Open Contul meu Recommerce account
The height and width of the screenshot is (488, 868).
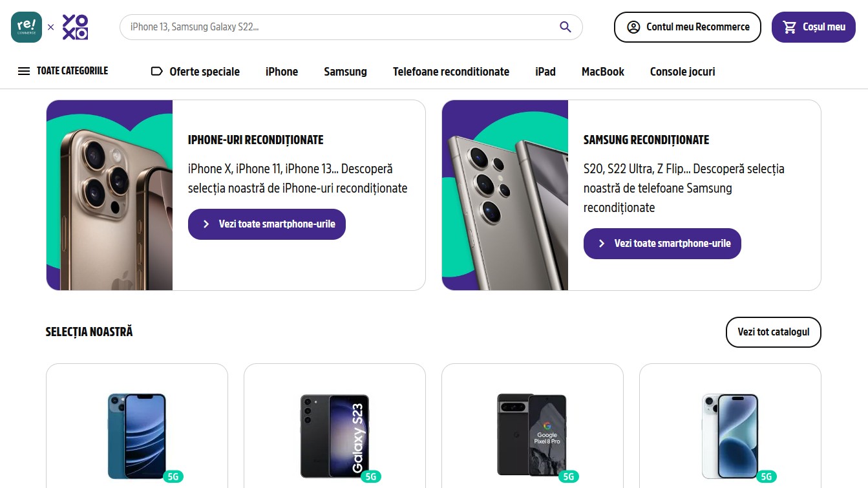[687, 27]
